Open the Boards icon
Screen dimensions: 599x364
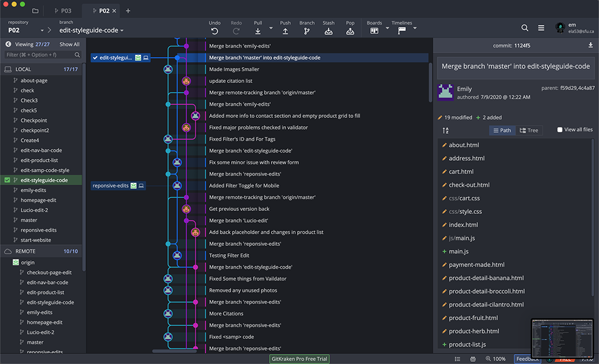coord(374,31)
